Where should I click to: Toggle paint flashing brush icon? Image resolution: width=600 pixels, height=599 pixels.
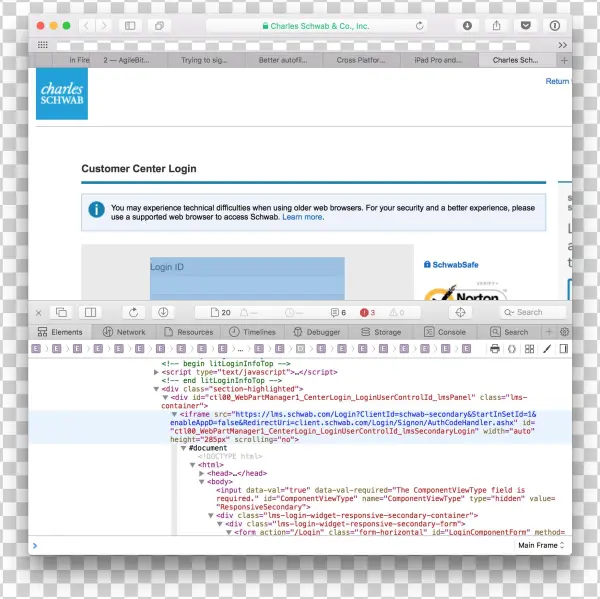click(547, 349)
